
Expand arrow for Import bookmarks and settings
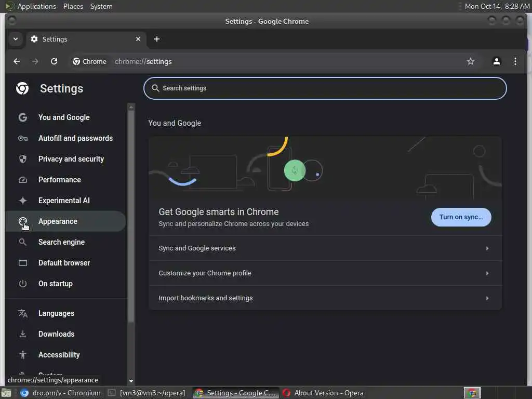pyautogui.click(x=487, y=298)
